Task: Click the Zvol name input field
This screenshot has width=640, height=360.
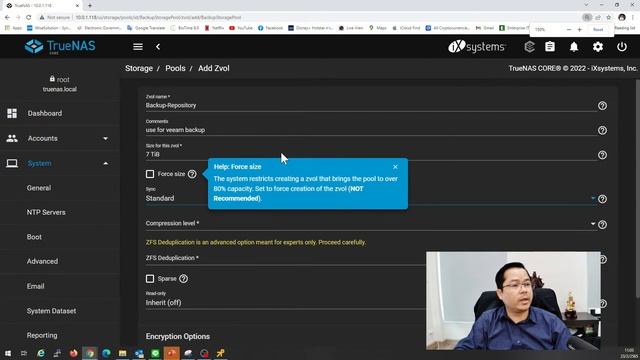Action: coord(371,105)
